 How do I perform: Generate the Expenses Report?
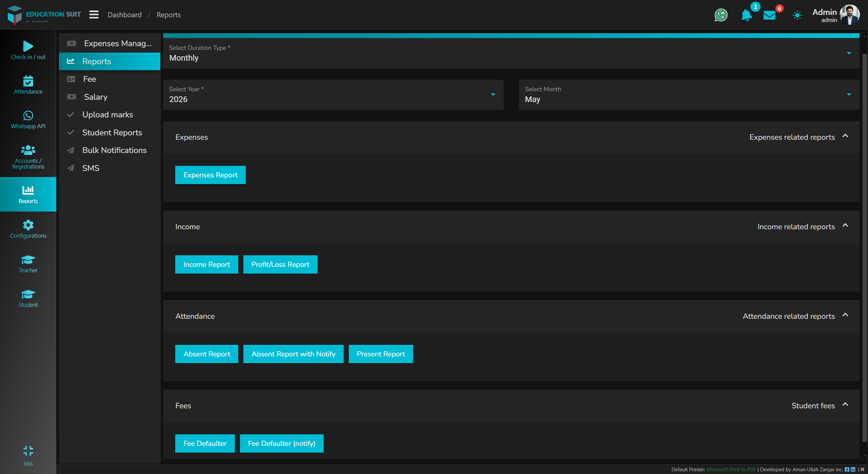point(210,175)
